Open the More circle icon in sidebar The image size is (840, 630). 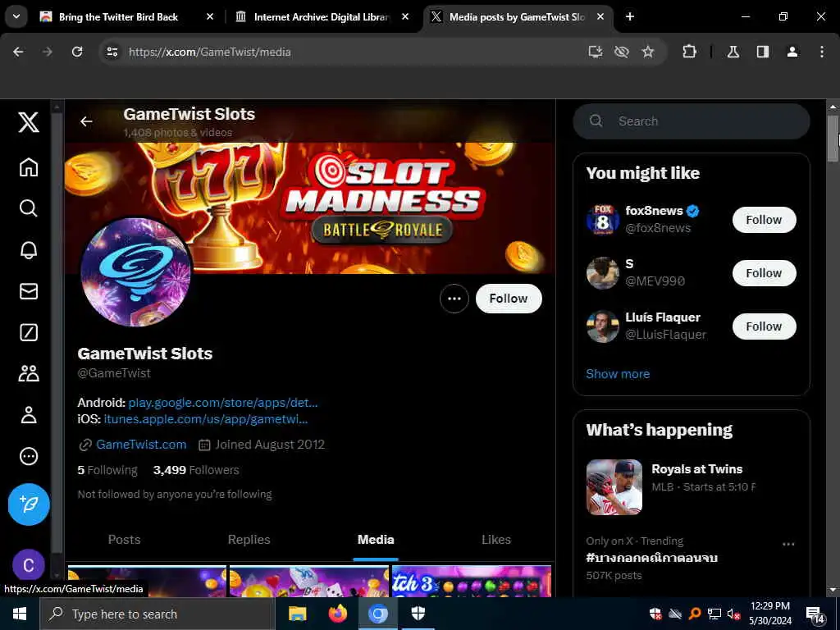pyautogui.click(x=29, y=456)
